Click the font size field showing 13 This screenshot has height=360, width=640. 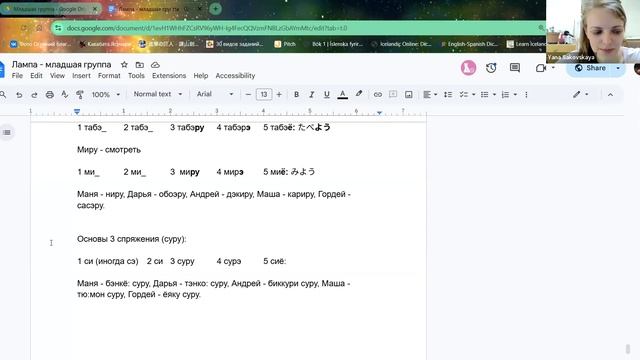[264, 95]
